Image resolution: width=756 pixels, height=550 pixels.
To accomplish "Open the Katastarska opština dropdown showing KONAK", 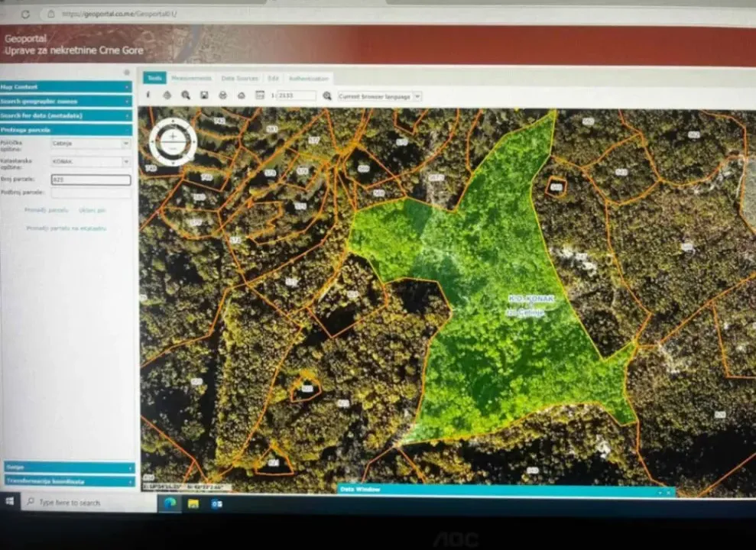I will pos(90,162).
